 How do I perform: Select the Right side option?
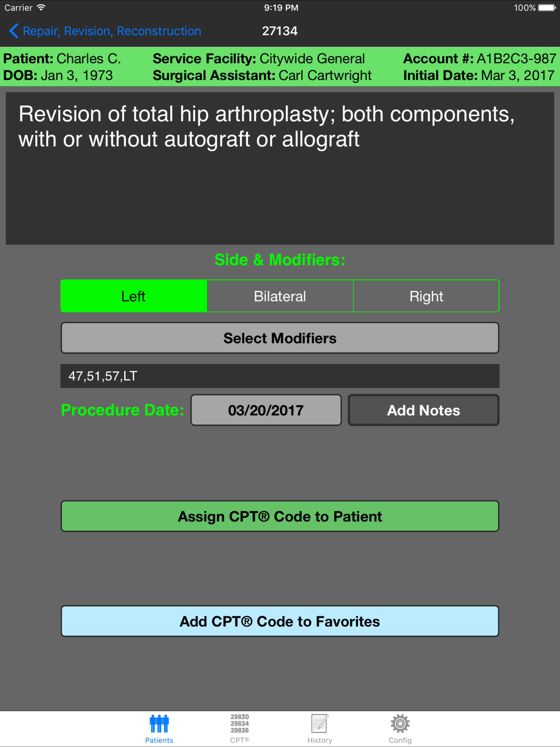[x=426, y=296]
